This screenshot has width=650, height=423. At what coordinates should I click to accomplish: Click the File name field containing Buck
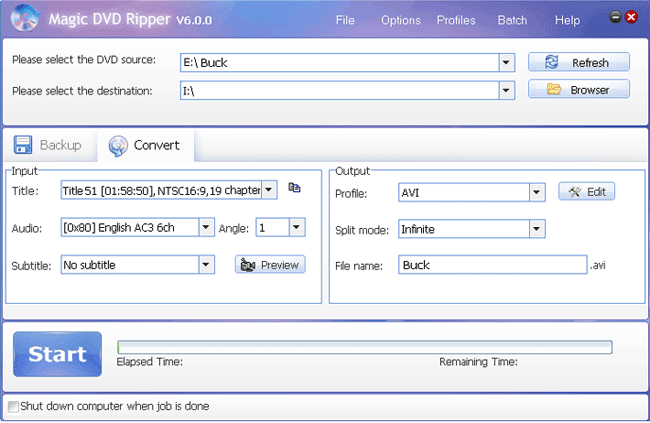492,265
